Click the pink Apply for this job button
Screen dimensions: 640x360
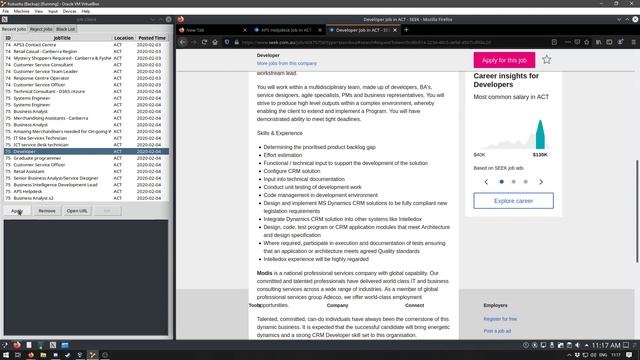click(x=504, y=60)
